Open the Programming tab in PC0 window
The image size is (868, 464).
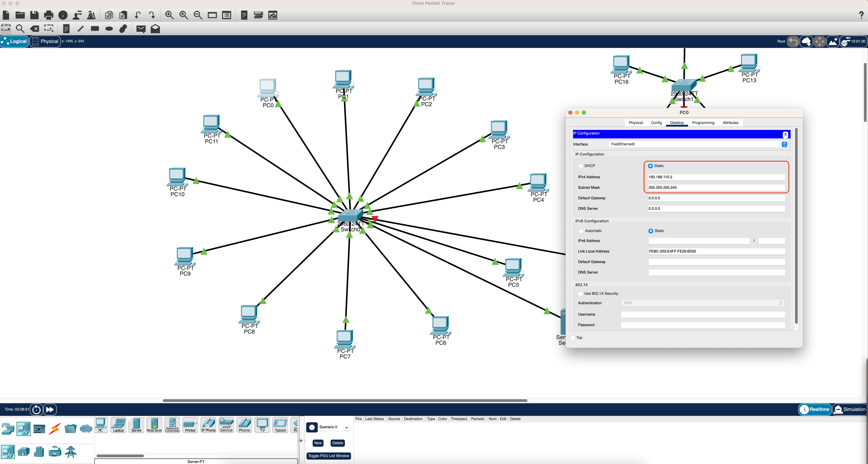coord(703,123)
